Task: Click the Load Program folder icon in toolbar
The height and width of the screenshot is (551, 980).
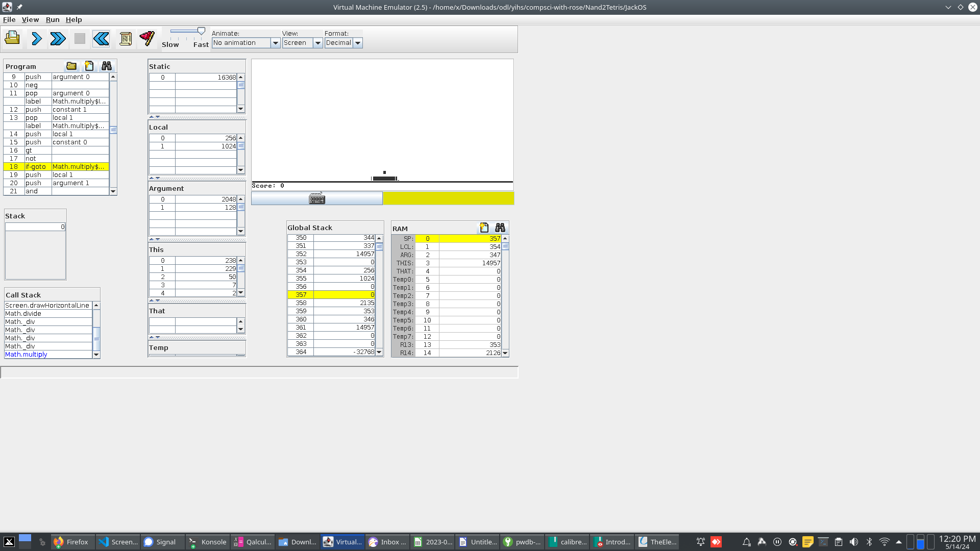Action: point(12,38)
